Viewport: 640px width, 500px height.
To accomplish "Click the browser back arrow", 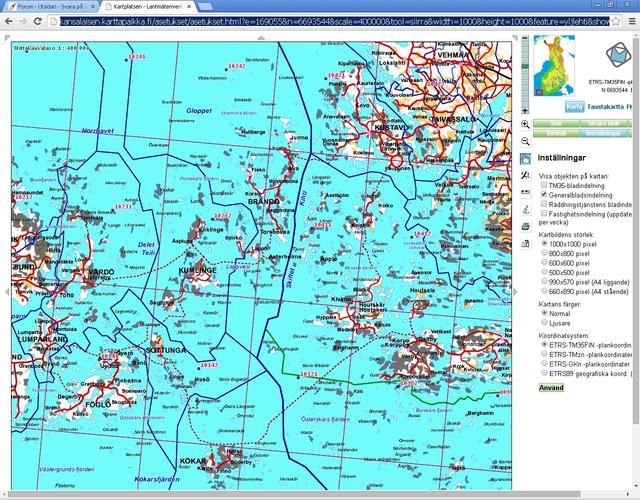I will [10, 20].
